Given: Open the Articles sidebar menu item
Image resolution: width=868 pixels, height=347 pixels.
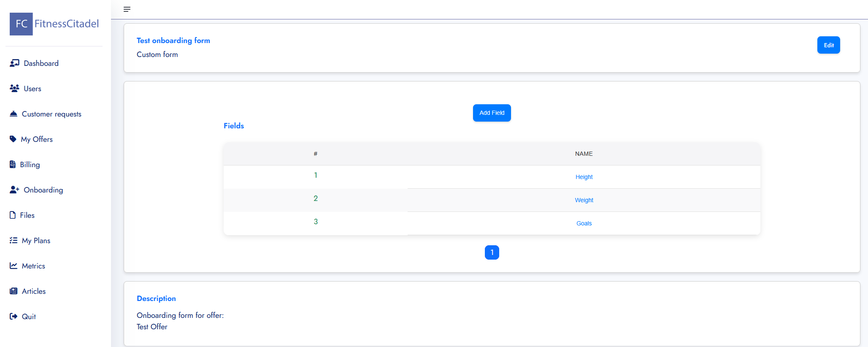Looking at the screenshot, I should click(x=33, y=291).
